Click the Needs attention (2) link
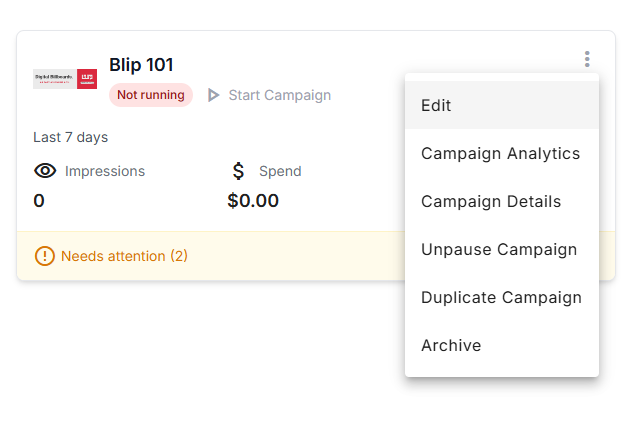 (124, 256)
